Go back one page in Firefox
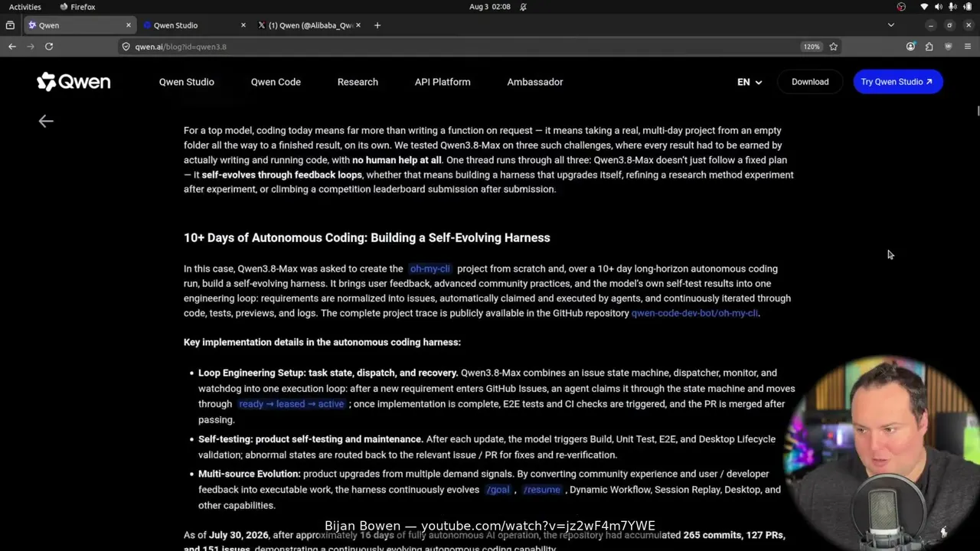This screenshot has width=980, height=551. pos(12,47)
